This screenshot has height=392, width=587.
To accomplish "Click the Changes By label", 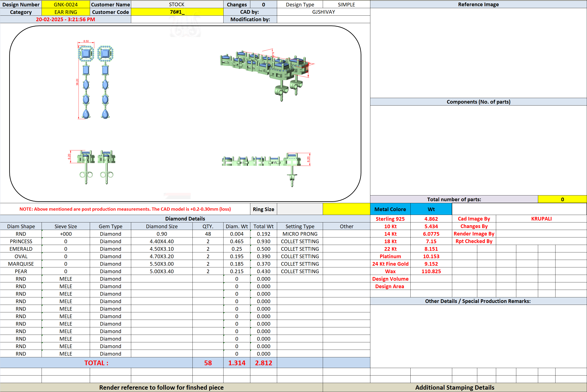I will 474,226.
